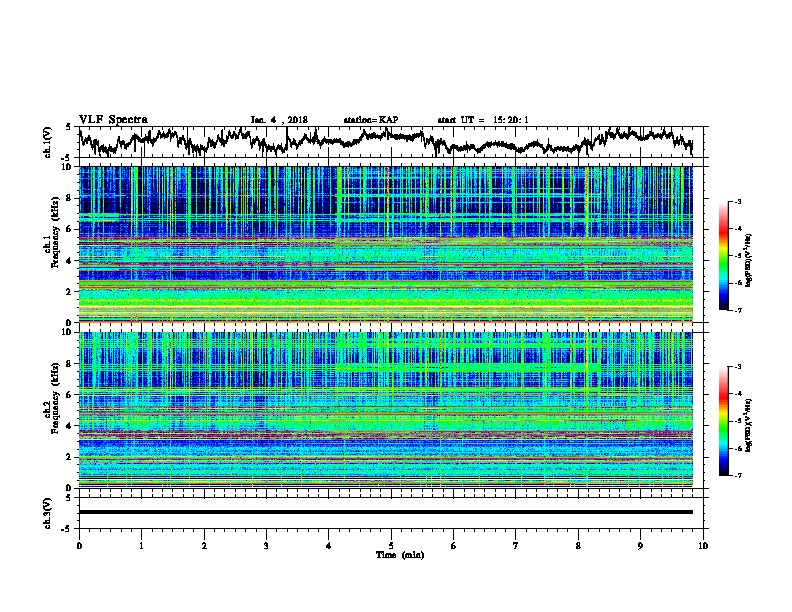Click the "-7" label on ch.2 colorbar
Image resolution: width=792 pixels, height=612 pixels.
click(x=738, y=476)
